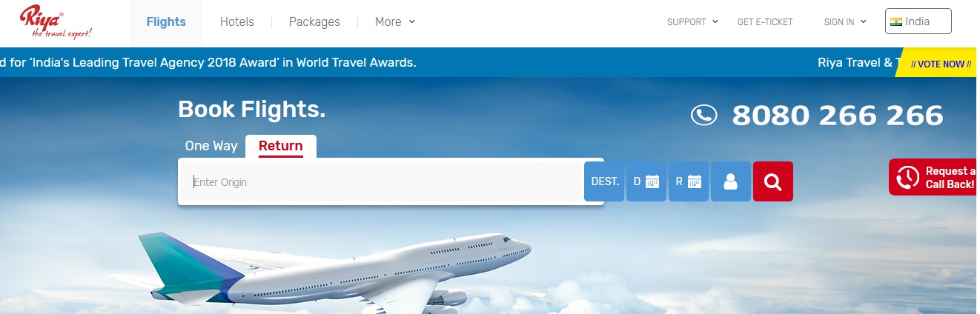Click the Request a Call Back clock icon

pyautogui.click(x=907, y=177)
